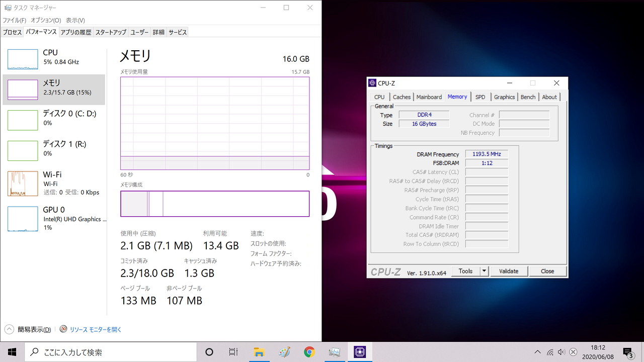Switch to CPU-Z taskbar icon

click(x=360, y=352)
